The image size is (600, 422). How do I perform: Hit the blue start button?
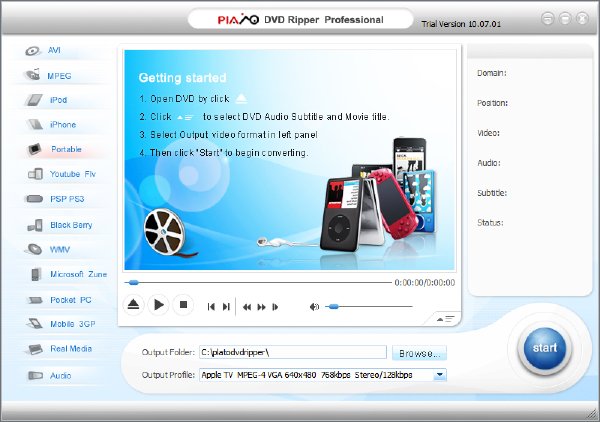pyautogui.click(x=545, y=348)
